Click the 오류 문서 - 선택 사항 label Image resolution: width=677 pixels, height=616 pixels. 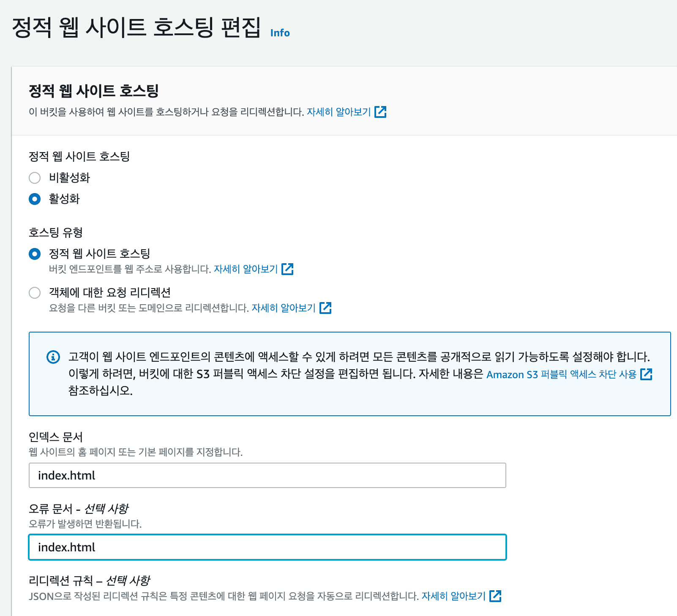click(78, 509)
